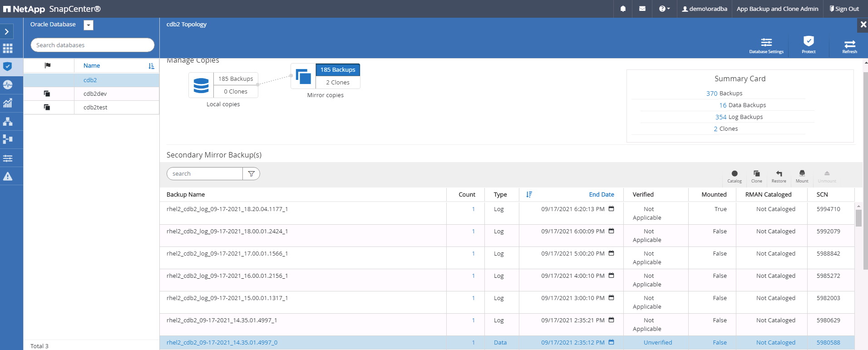
Task: Click the 370 Backups summary link
Action: point(711,94)
